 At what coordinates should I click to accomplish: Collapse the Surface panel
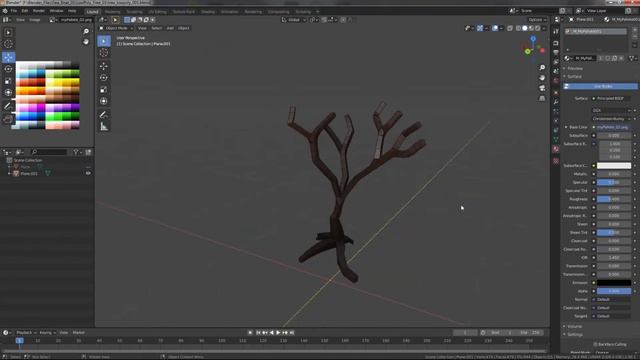[574, 76]
